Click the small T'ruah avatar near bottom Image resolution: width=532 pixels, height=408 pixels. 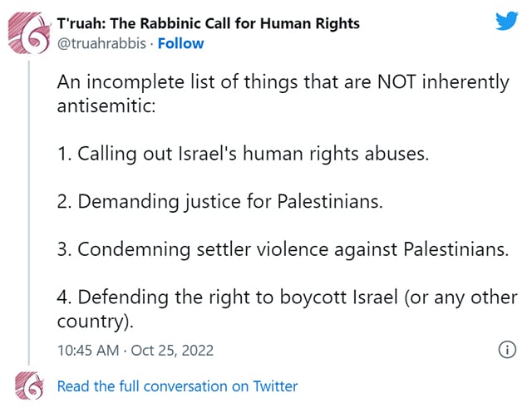click(x=29, y=386)
